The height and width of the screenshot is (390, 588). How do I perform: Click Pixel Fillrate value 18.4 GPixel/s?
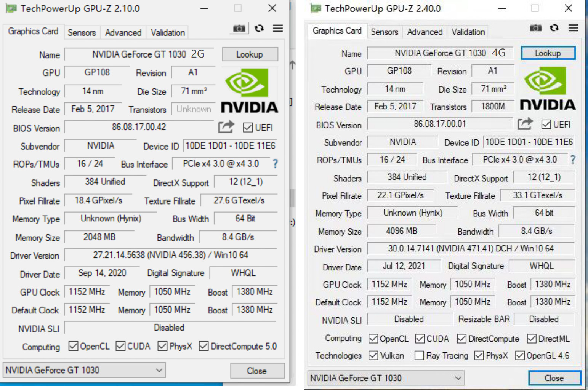click(99, 201)
